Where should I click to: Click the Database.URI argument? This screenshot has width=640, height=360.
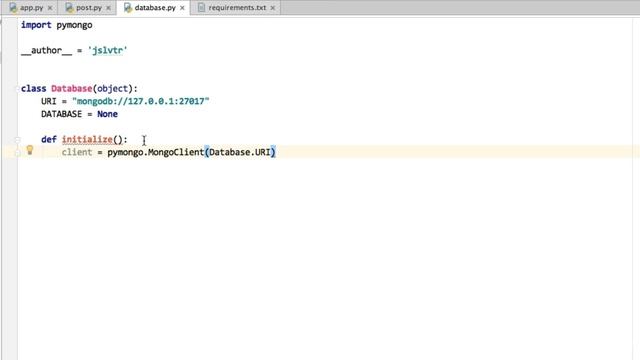(x=240, y=152)
